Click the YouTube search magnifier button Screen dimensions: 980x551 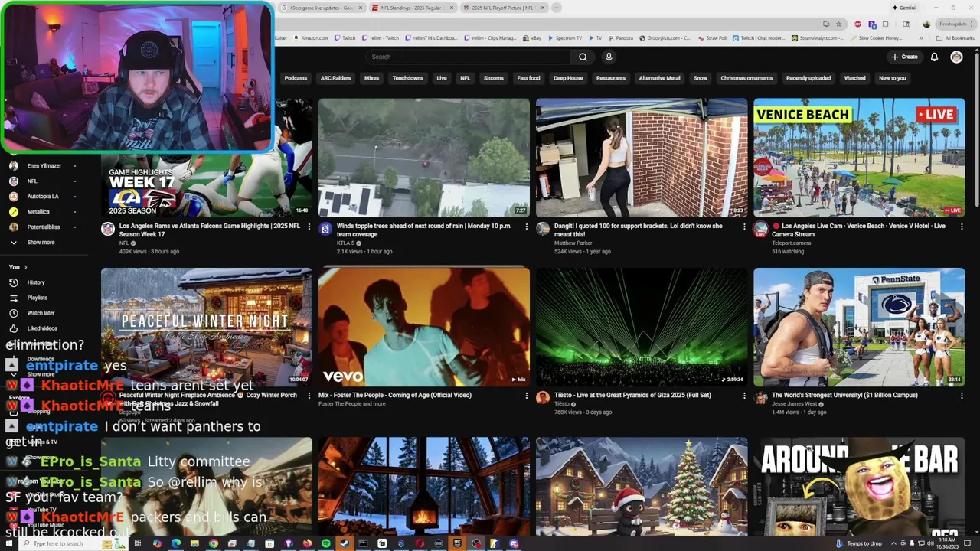tap(583, 57)
